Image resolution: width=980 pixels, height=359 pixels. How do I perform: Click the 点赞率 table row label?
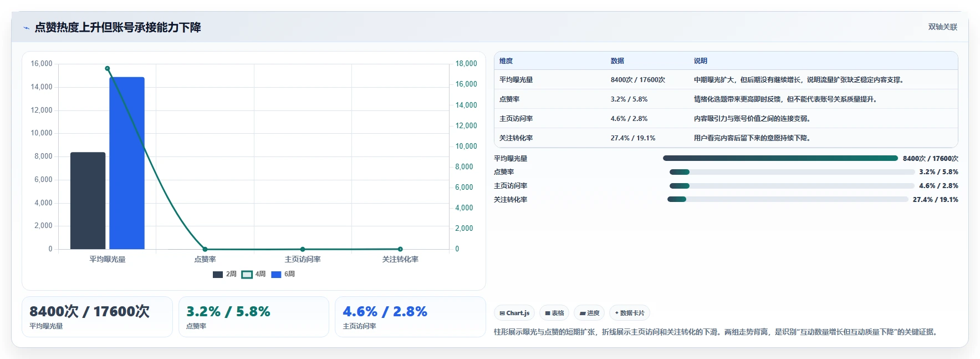pyautogui.click(x=509, y=99)
